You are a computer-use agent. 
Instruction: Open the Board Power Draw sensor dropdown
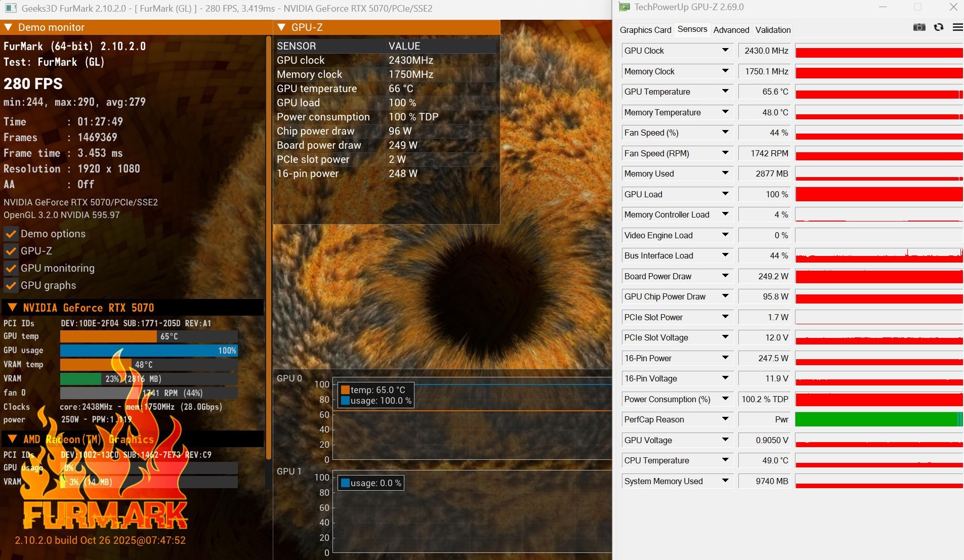click(x=725, y=276)
